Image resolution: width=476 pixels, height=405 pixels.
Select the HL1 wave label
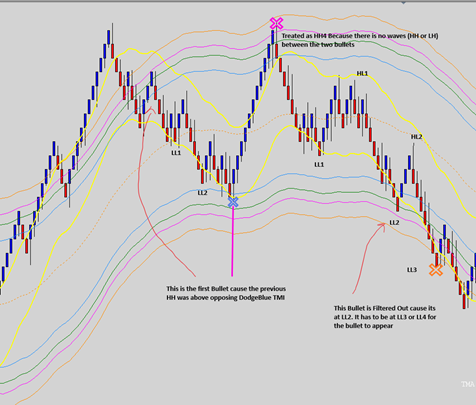pos(362,73)
